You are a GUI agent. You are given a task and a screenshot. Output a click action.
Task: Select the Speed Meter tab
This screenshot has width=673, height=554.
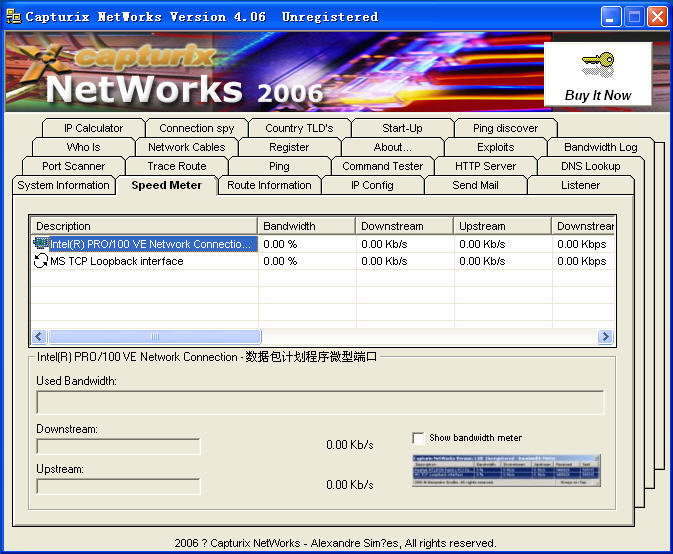[x=167, y=185]
